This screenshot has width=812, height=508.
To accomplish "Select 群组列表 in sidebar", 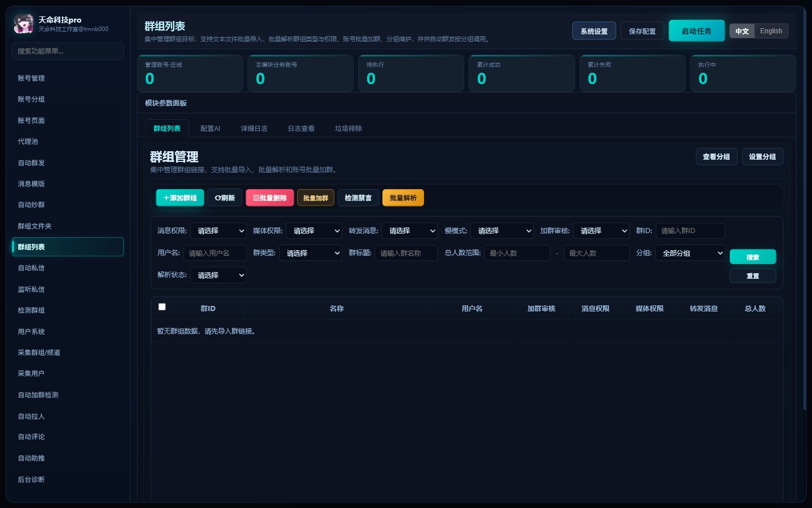I will [x=68, y=247].
